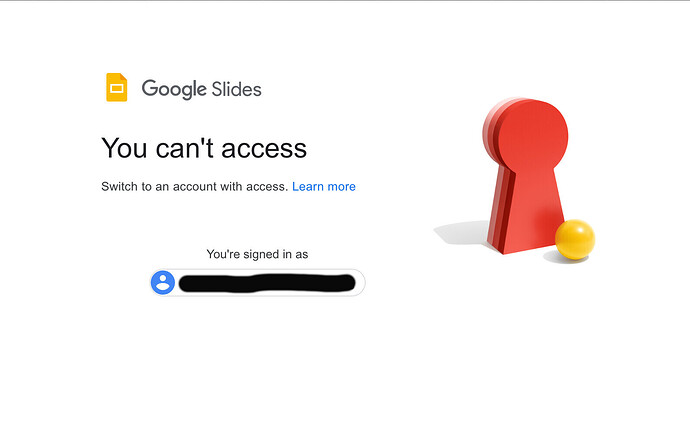690x441 pixels.
Task: Click the word "can't" in the heading
Action: coord(185,148)
